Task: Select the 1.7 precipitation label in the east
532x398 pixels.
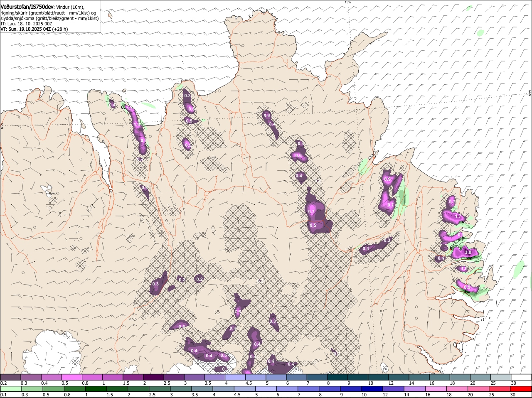Action: [x=458, y=216]
